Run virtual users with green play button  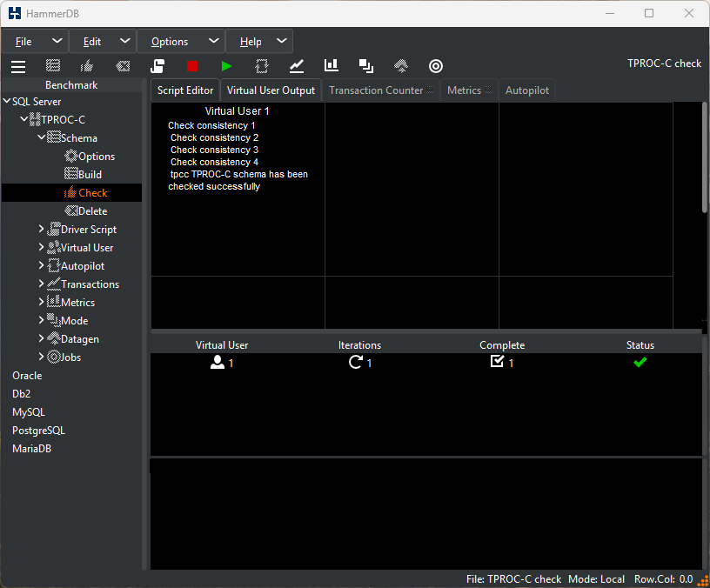(x=227, y=66)
